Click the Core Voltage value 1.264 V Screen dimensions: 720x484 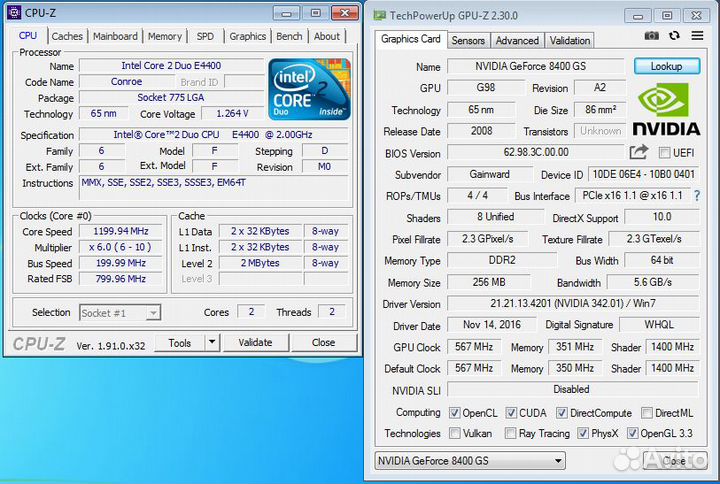coord(232,113)
